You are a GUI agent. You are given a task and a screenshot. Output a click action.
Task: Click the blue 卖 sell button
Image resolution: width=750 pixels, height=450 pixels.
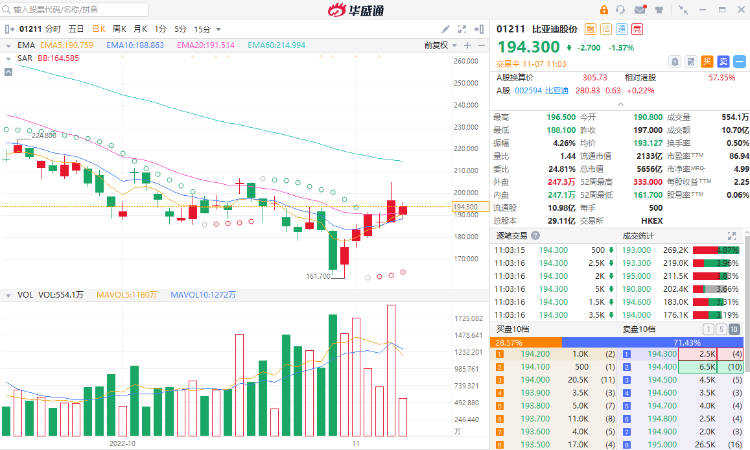723,61
